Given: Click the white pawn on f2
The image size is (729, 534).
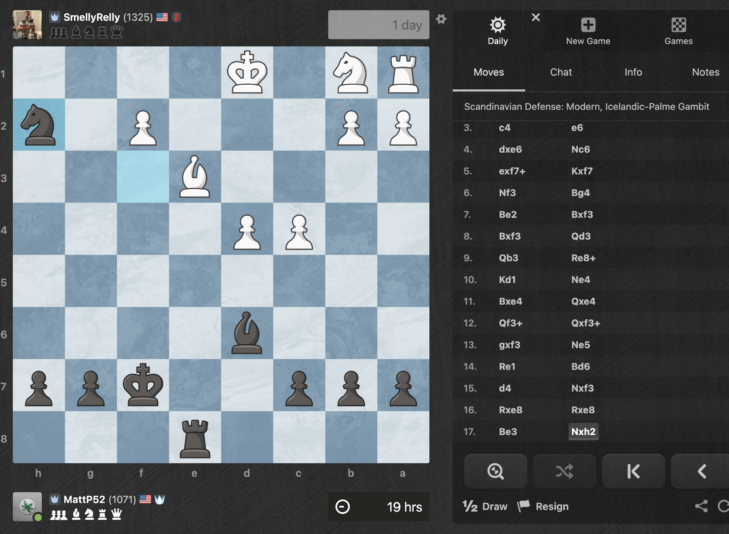Looking at the screenshot, I should [x=143, y=125].
